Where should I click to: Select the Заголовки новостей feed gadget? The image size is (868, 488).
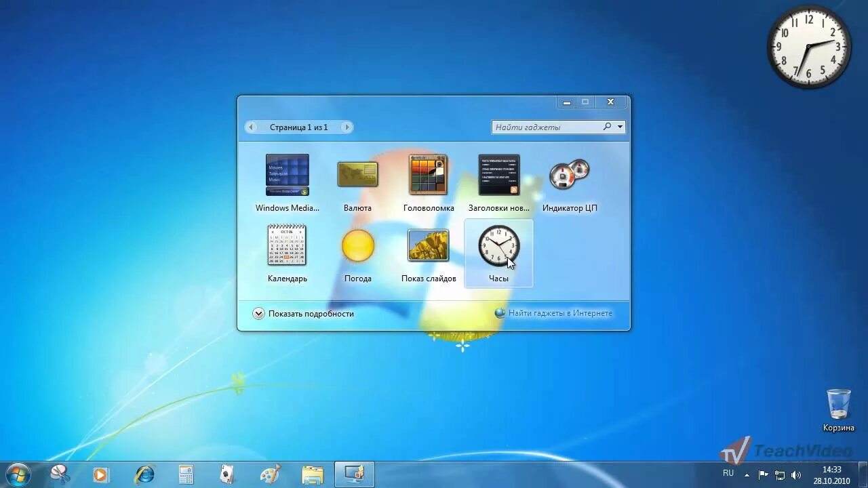click(x=498, y=183)
